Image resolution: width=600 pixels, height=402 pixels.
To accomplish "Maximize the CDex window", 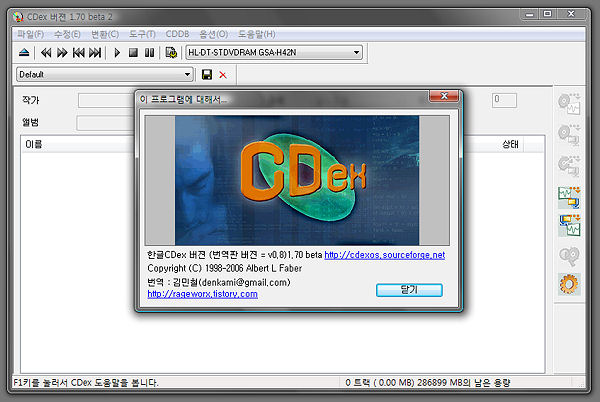I will click(x=548, y=14).
